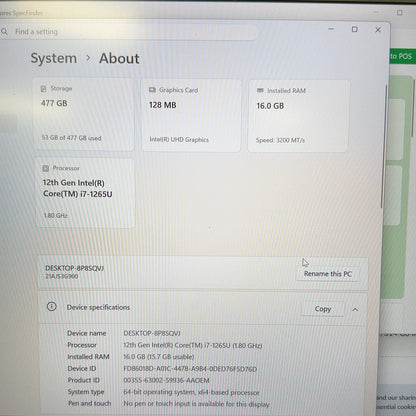Open the Processor i7-1265U card
Viewport: 416px width, 416px height.
point(85,193)
